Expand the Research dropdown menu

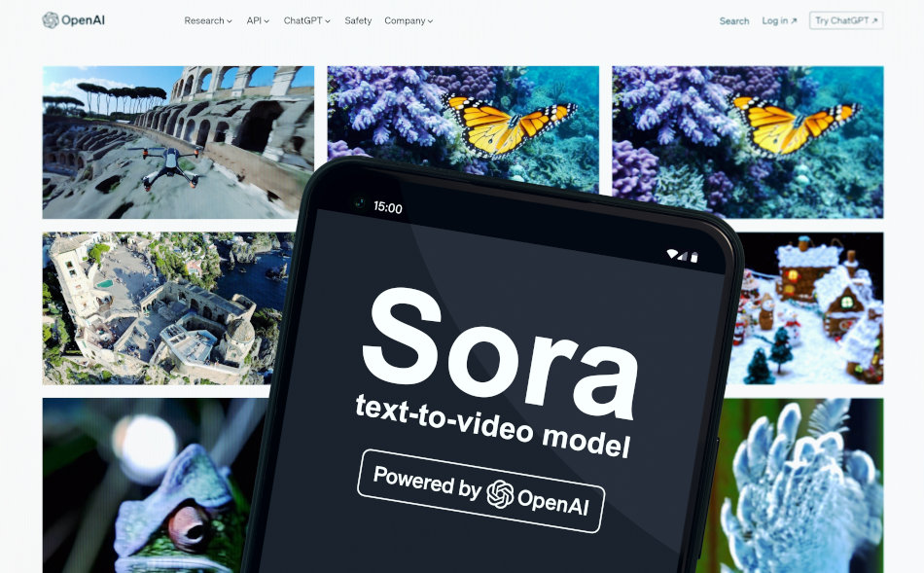[x=207, y=20]
